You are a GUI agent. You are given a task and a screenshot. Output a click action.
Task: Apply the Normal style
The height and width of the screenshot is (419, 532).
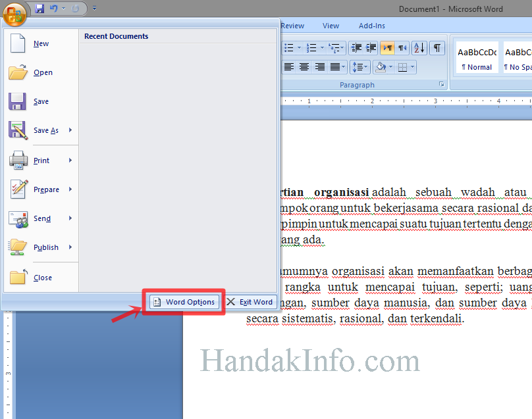477,58
